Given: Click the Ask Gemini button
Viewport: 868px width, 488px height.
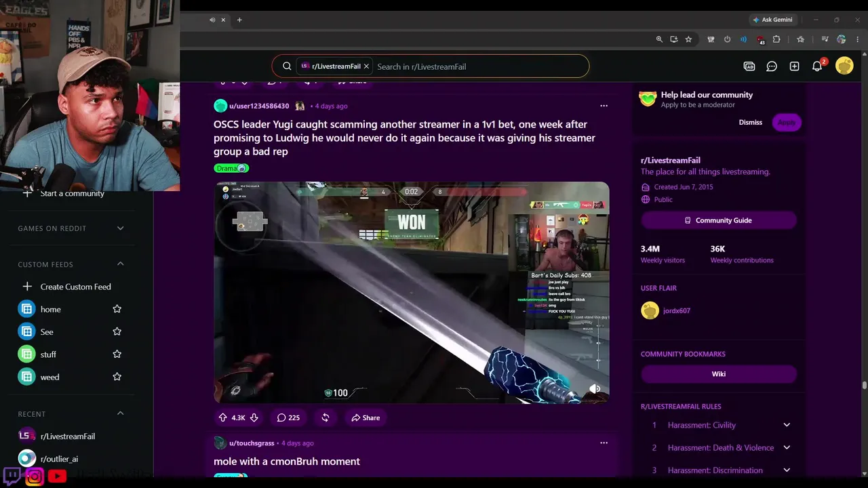Looking at the screenshot, I should (x=772, y=20).
